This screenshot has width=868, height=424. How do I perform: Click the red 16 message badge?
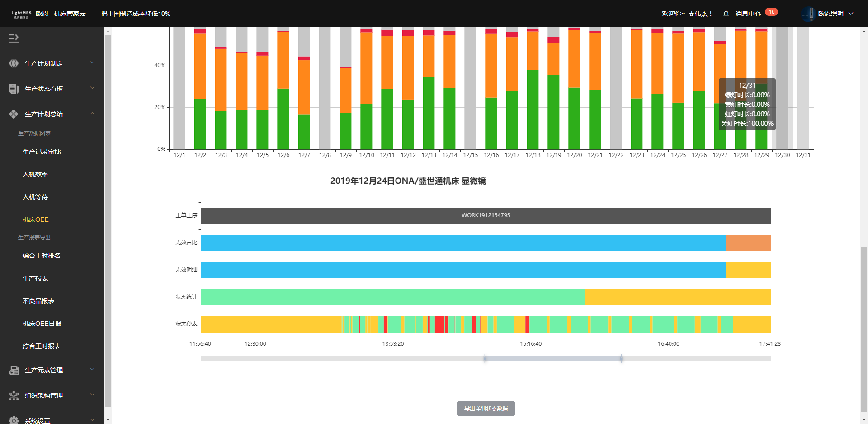(771, 12)
